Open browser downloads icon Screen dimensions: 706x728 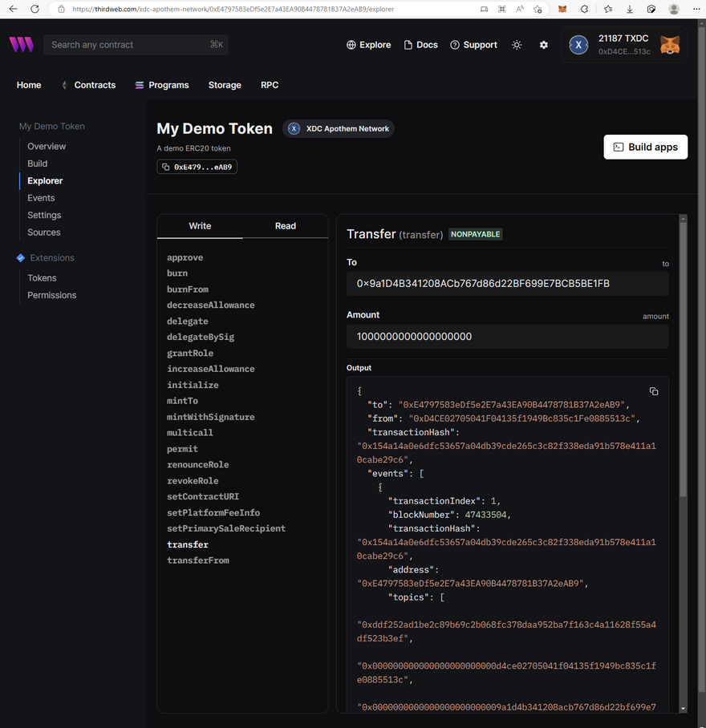click(x=630, y=9)
